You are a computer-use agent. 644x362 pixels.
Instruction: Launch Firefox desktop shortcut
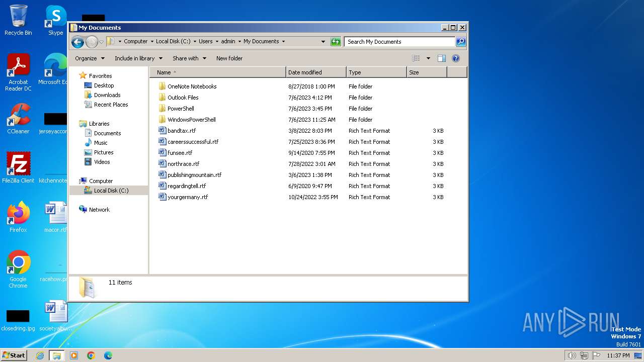coord(18,217)
